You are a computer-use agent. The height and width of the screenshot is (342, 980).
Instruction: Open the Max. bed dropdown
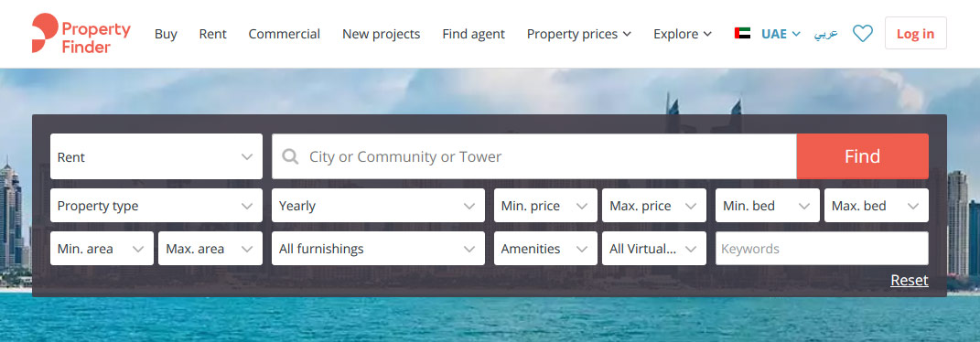[x=877, y=206]
